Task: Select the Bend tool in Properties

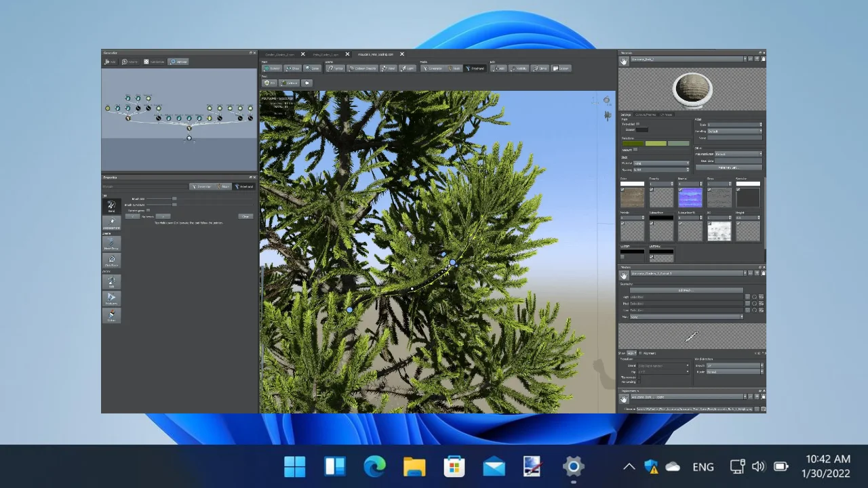Action: coord(111,206)
